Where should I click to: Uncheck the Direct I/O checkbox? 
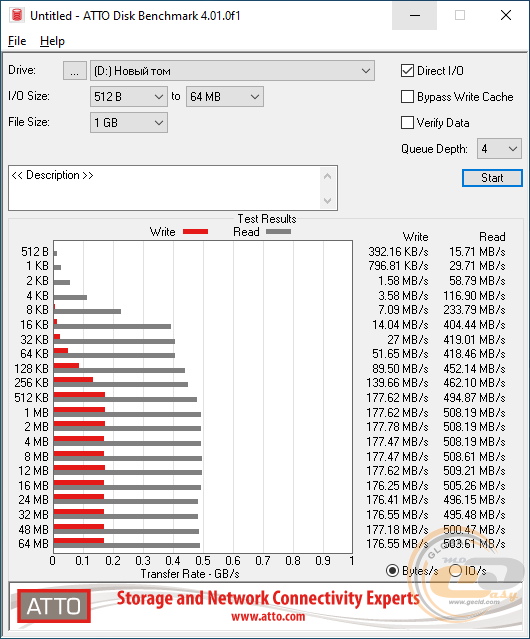[x=407, y=71]
